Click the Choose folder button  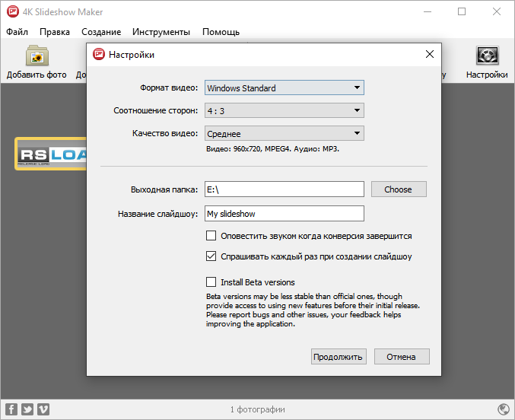click(399, 189)
